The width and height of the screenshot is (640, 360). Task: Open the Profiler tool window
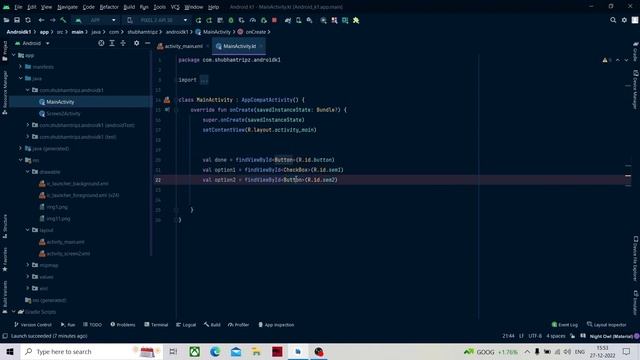pos(238,325)
